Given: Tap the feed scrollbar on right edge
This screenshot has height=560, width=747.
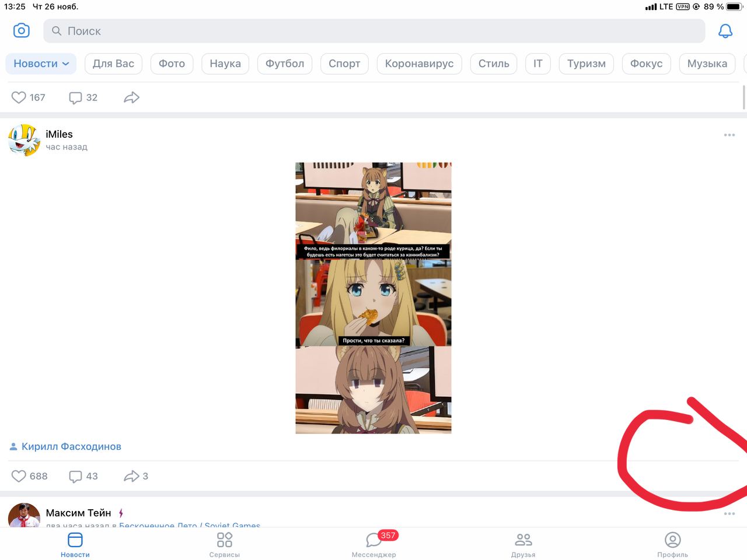Looking at the screenshot, I should (x=744, y=96).
